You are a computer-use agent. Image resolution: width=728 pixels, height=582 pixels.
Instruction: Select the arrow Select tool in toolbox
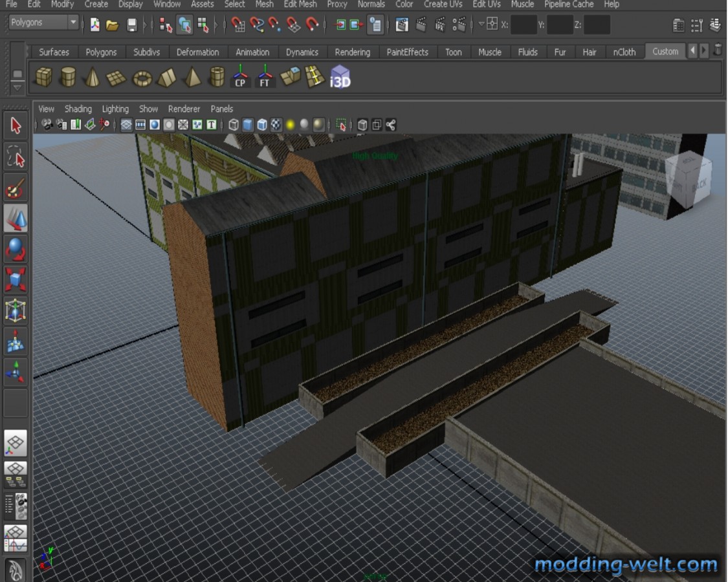(x=16, y=125)
